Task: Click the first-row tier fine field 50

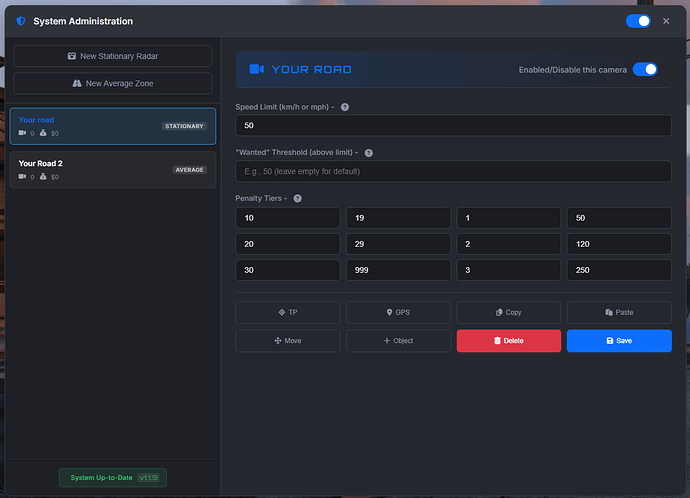Action: [619, 218]
